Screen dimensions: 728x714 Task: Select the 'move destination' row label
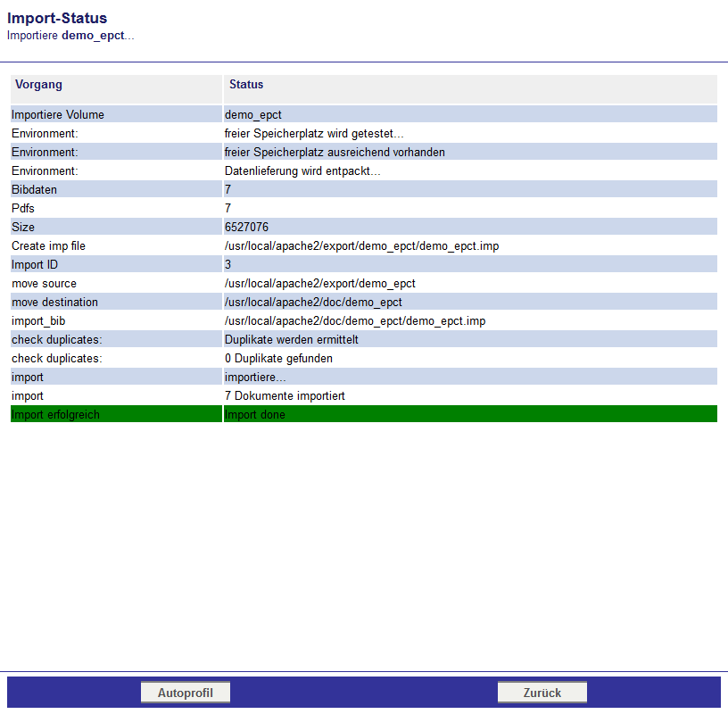(54, 302)
